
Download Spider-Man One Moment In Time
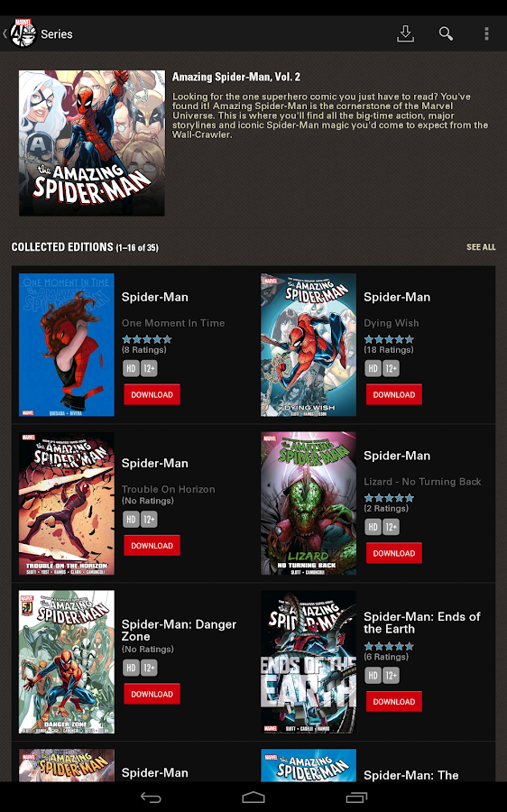click(152, 394)
